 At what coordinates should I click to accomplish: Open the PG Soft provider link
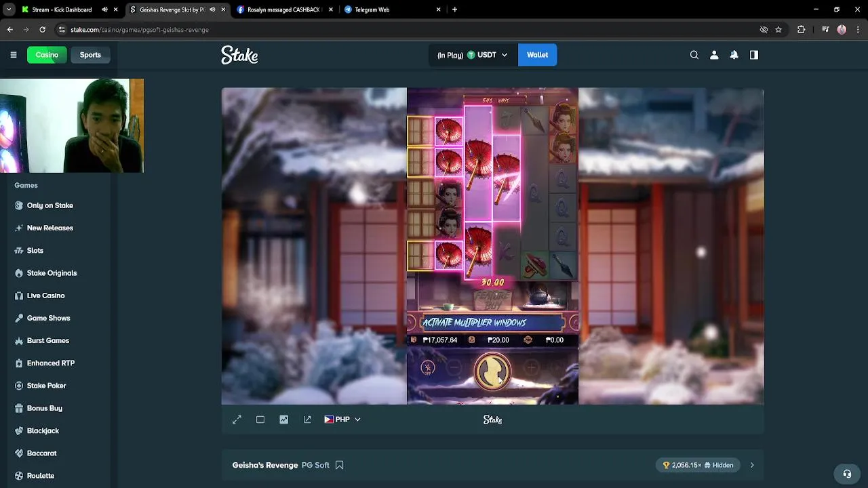point(315,465)
